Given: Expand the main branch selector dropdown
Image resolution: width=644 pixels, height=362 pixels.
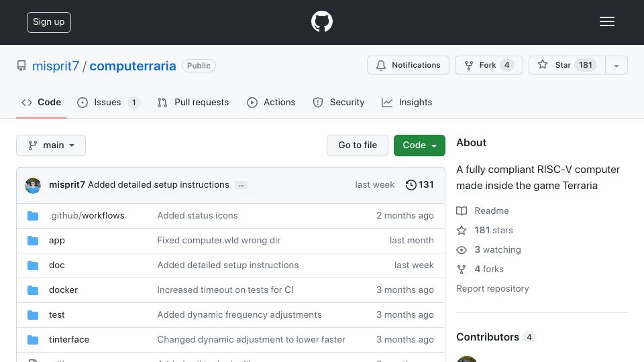Looking at the screenshot, I should click(51, 145).
